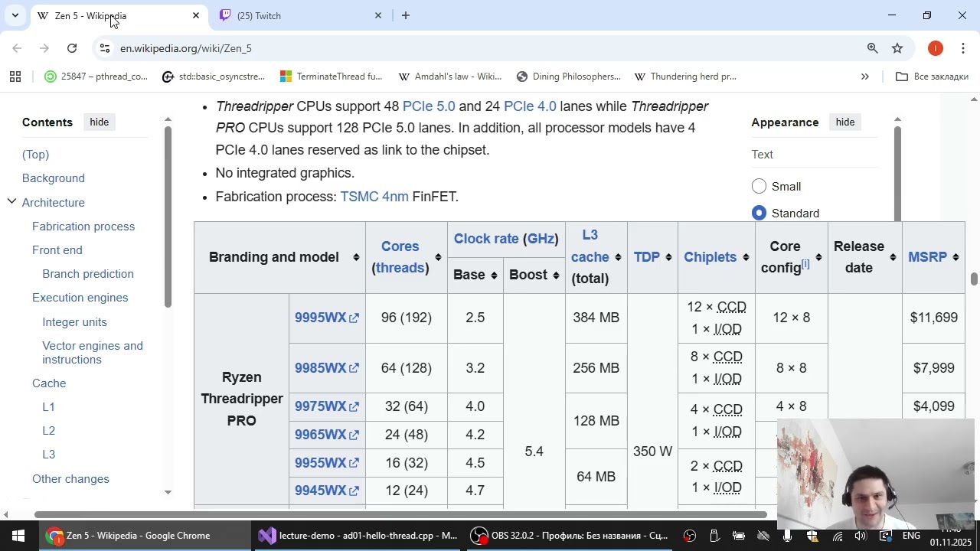980x551 pixels.
Task: Click the browser back arrow
Action: tap(17, 48)
